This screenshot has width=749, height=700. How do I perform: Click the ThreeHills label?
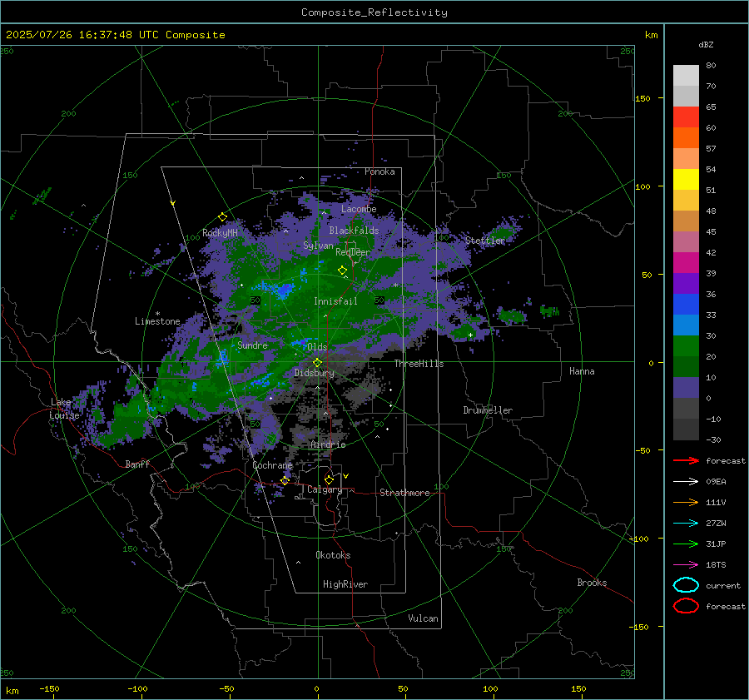point(419,364)
